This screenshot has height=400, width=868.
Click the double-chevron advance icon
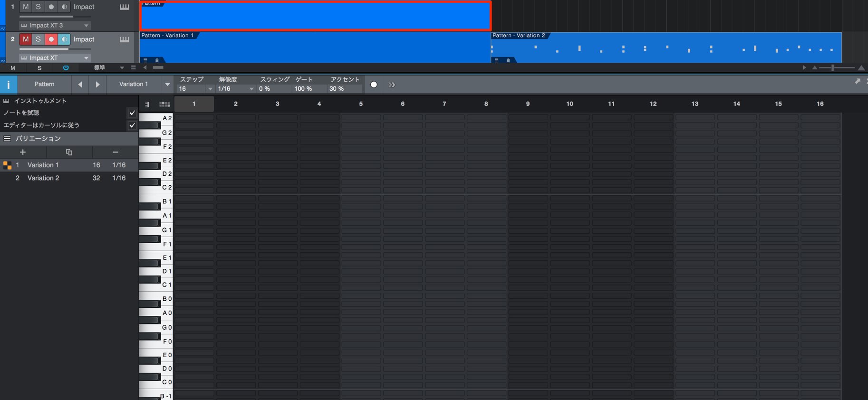[x=392, y=85]
